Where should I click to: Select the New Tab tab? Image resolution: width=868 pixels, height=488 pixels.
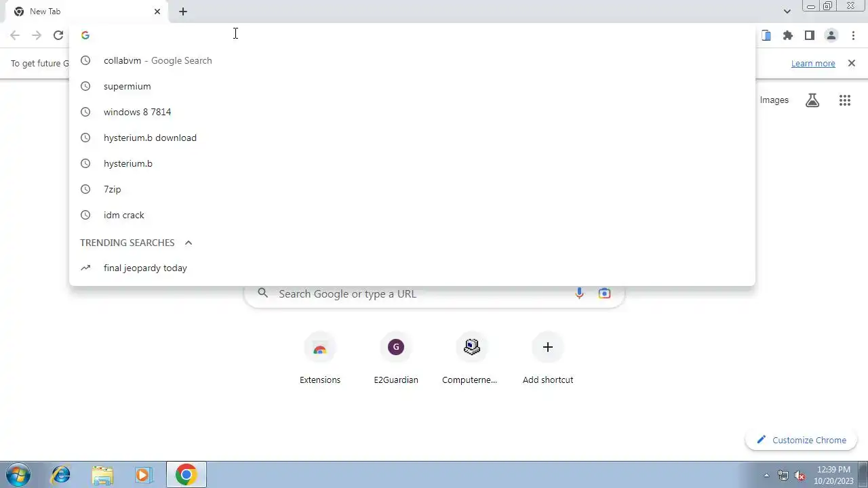point(87,12)
